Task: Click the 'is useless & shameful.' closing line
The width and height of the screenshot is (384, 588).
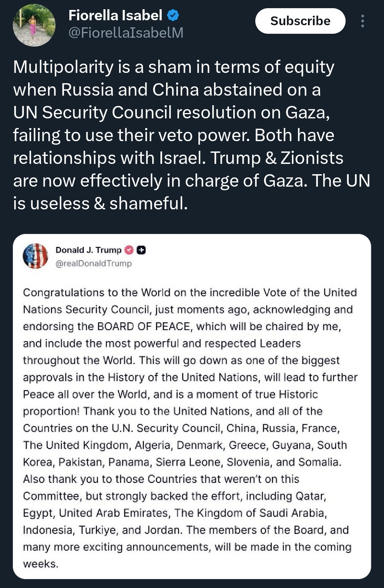Action: pos(100,203)
